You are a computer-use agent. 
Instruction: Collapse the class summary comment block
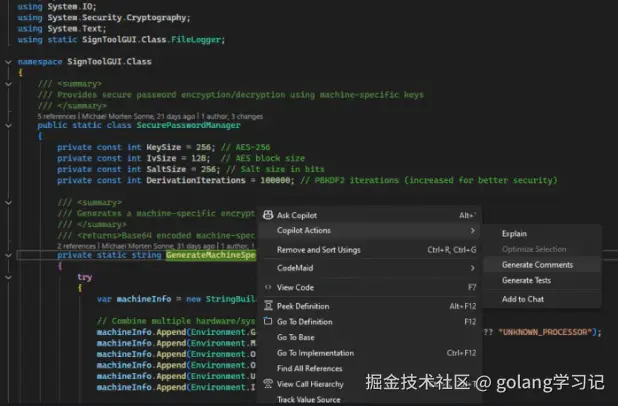8,84
